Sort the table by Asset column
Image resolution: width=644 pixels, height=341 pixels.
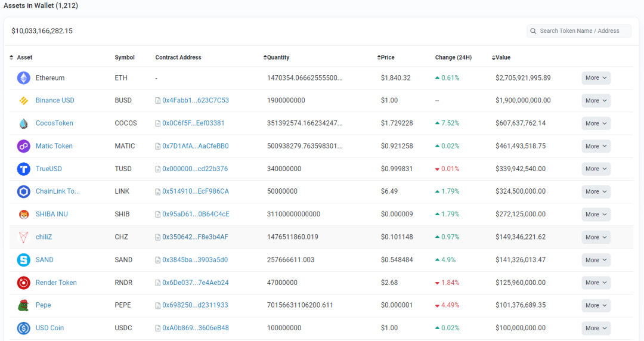[21, 57]
